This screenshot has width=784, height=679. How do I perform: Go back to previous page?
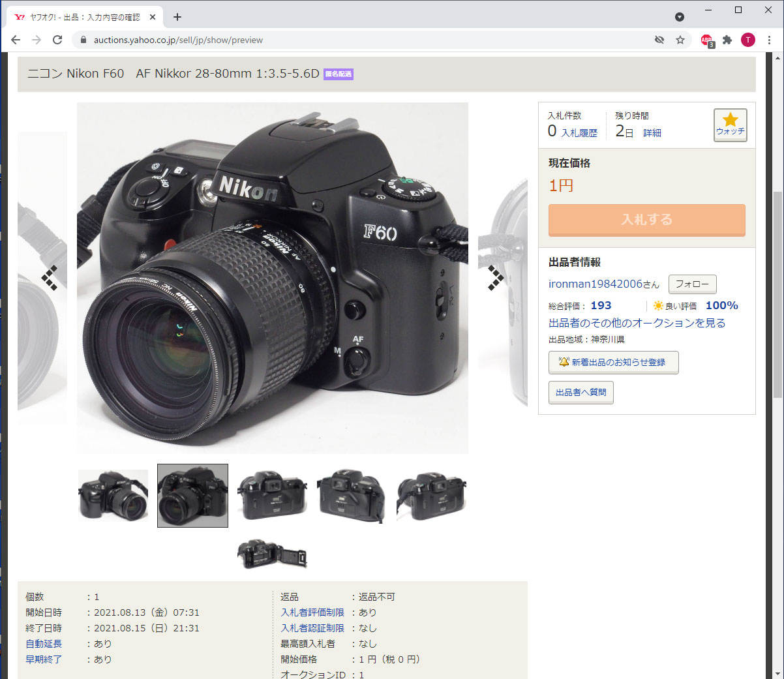(x=16, y=40)
